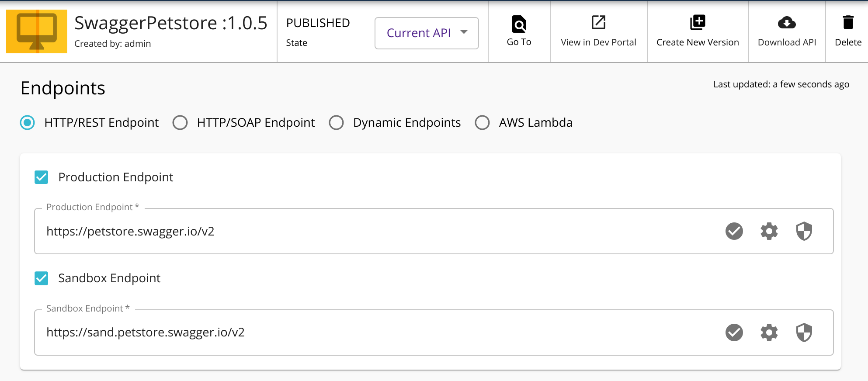868x381 pixels.
Task: Click the 'Last updated: a few seconds ago' text
Action: (781, 84)
